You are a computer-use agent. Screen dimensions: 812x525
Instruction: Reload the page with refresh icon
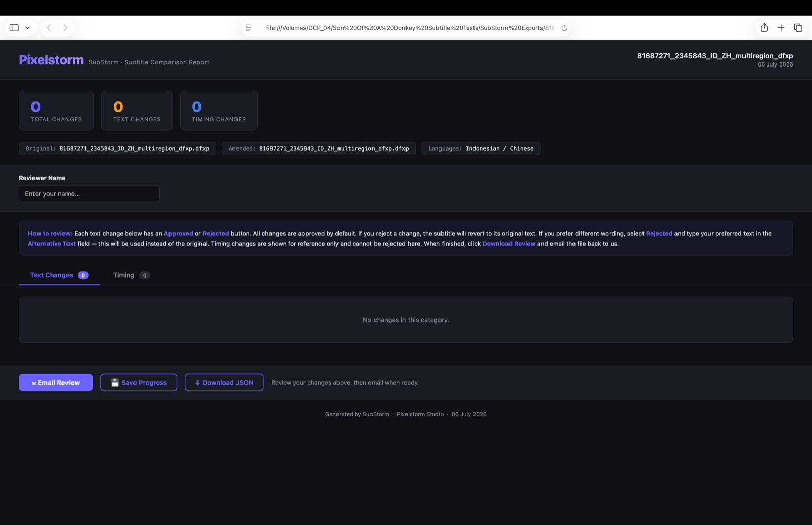[x=564, y=28]
